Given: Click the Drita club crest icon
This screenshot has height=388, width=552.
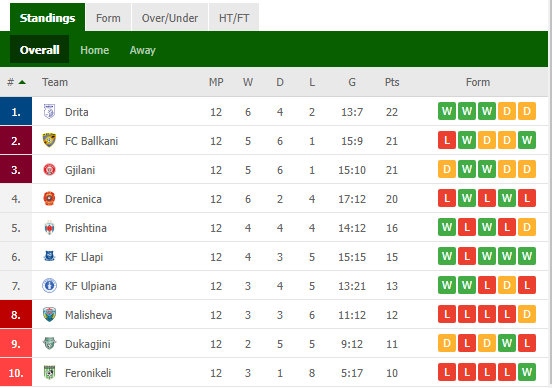Looking at the screenshot, I should pyautogui.click(x=49, y=112).
